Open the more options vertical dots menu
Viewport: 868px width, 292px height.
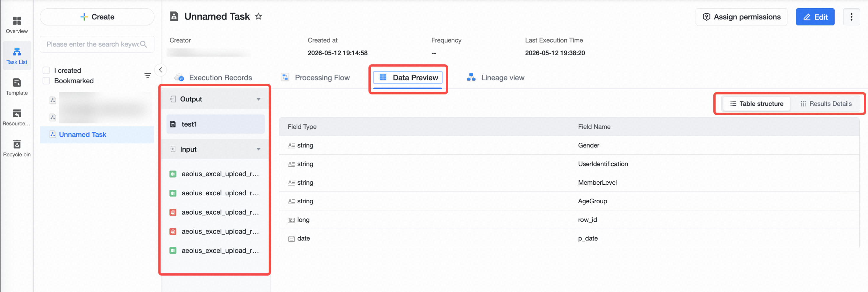[851, 17]
